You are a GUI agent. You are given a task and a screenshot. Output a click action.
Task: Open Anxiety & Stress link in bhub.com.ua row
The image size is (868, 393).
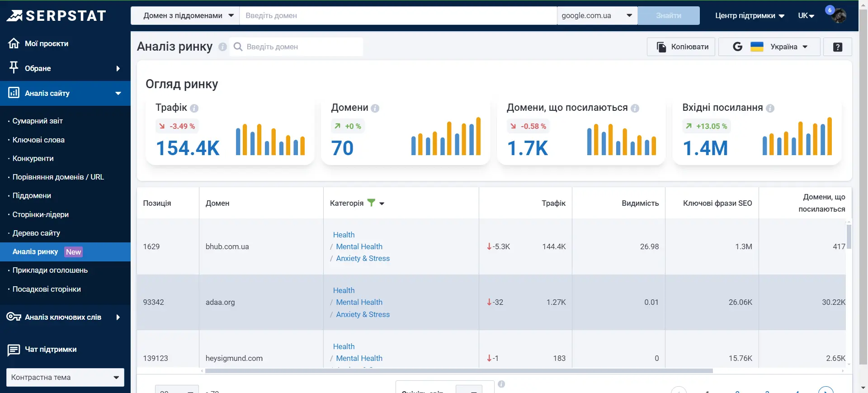[x=363, y=258]
